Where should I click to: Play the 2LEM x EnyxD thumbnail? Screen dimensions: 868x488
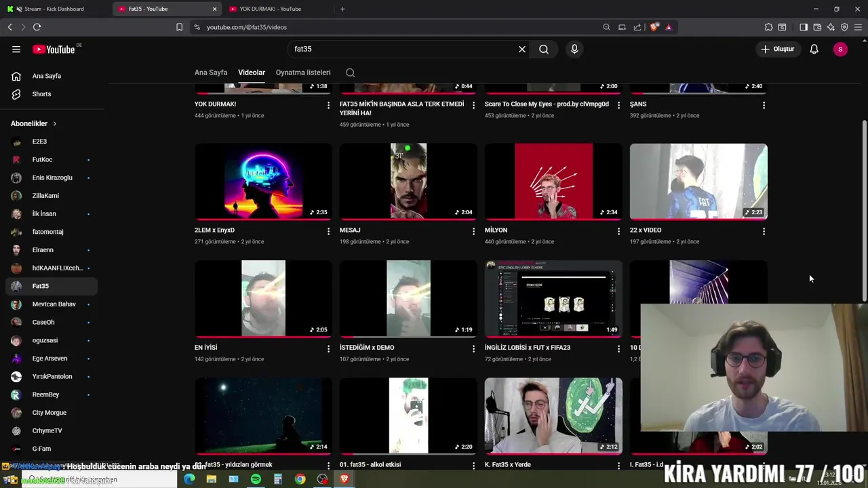point(263,182)
